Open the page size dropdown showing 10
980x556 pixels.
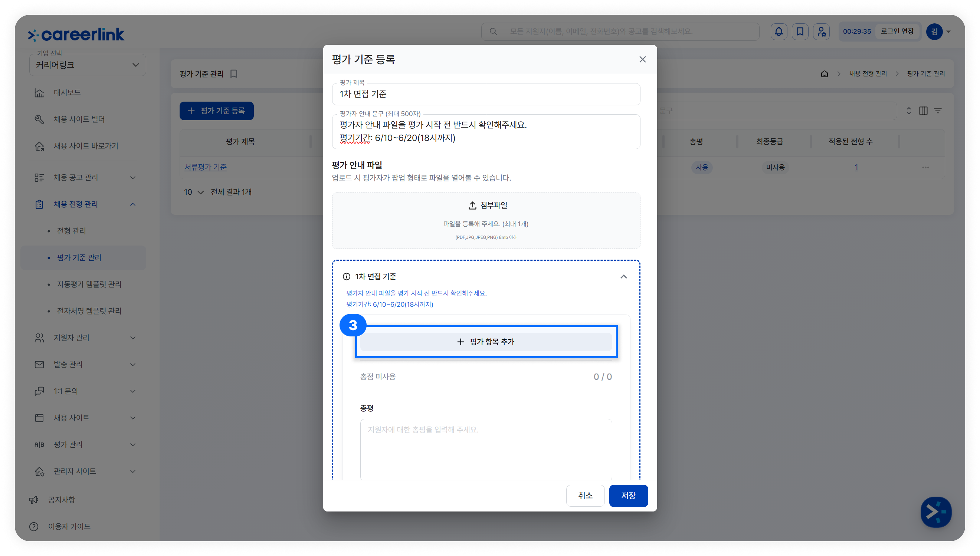click(194, 192)
